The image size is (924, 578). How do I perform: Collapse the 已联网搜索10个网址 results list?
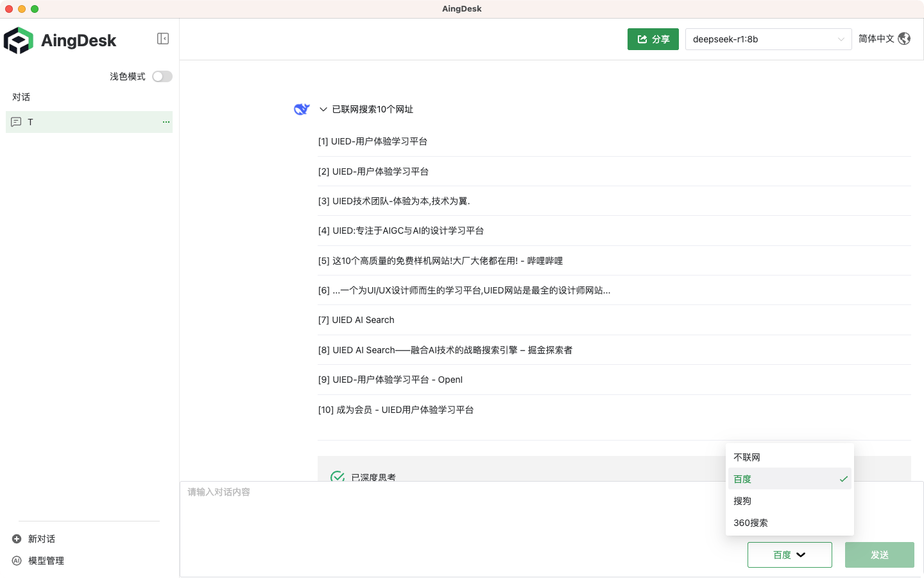pos(323,109)
